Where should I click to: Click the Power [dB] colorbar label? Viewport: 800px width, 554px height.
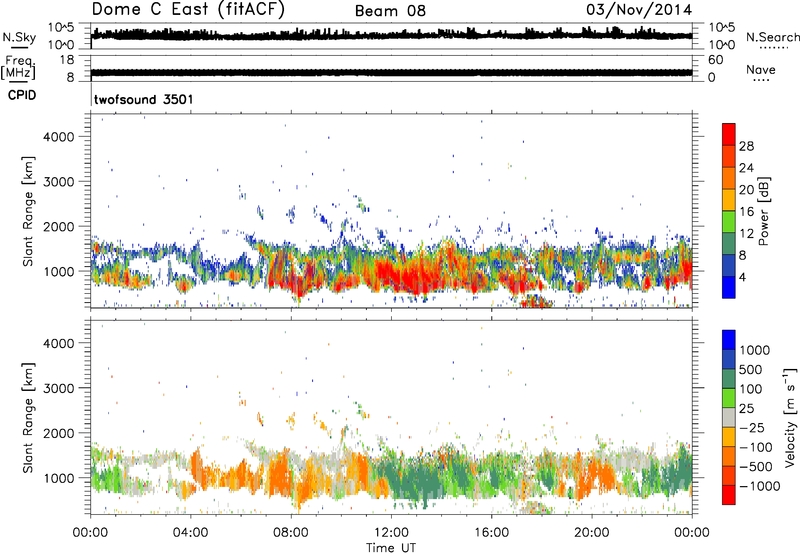click(764, 211)
